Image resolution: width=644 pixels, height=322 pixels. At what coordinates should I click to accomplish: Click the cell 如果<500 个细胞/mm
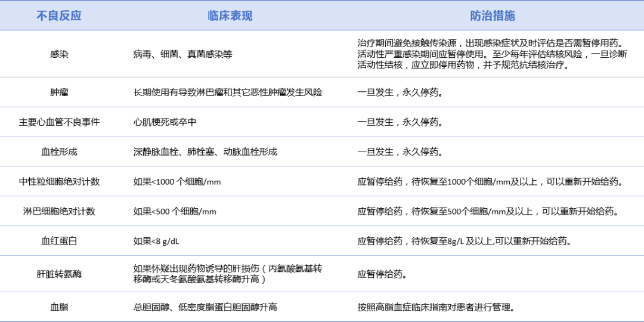[175, 211]
